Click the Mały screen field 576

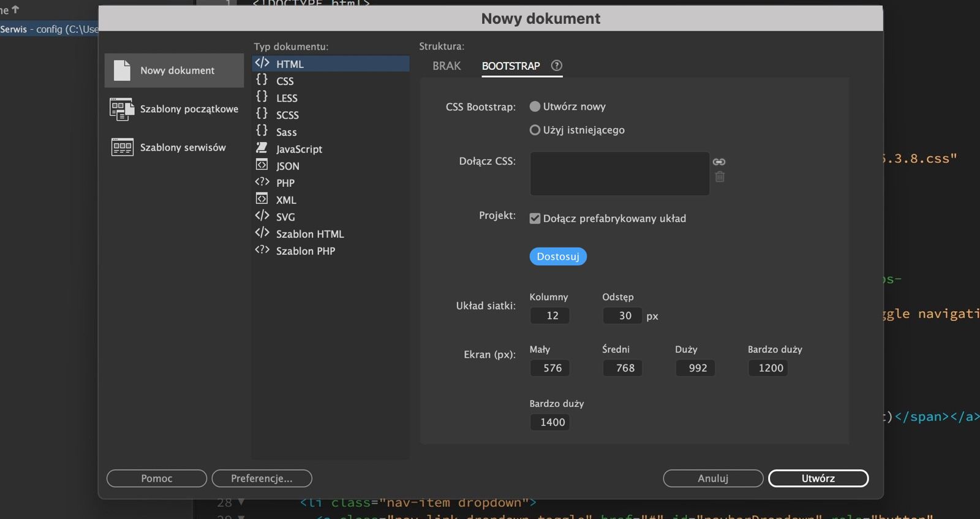coord(549,368)
